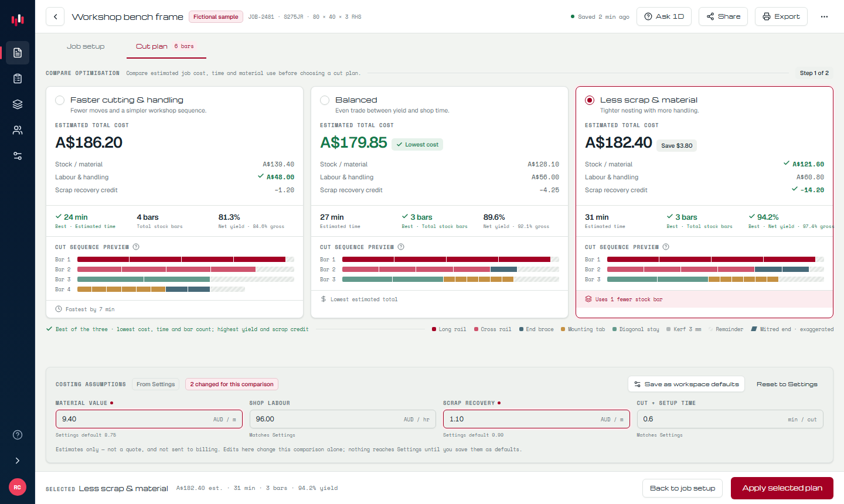844x504 pixels.
Task: Show info for Faster cutting's cut sequence preview
Action: click(x=136, y=247)
